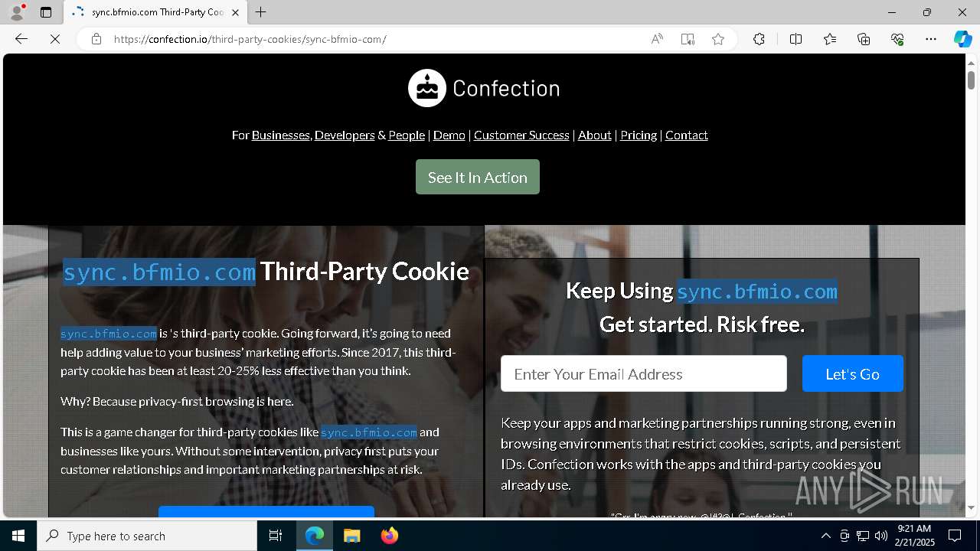Open Windows Start menu
Viewport: 980px width, 551px height.
pos(18,536)
